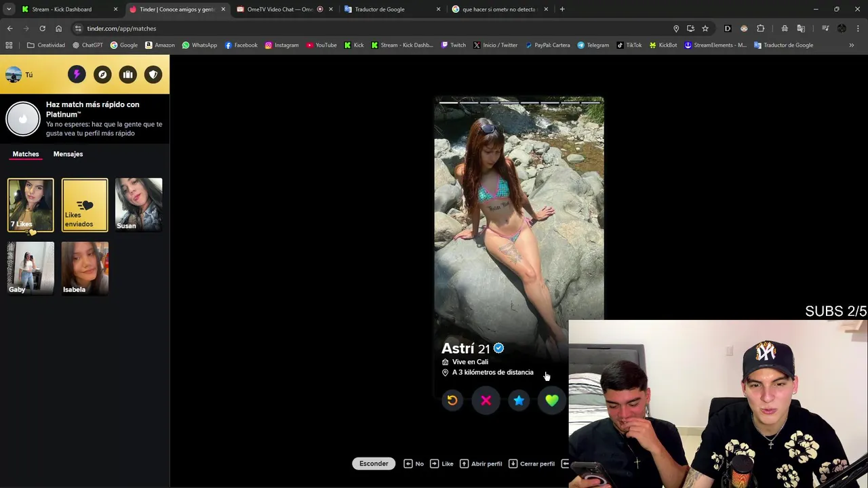The width and height of the screenshot is (868, 488).
Task: Click the Haz match más rápido Platinum promo
Action: click(x=85, y=119)
